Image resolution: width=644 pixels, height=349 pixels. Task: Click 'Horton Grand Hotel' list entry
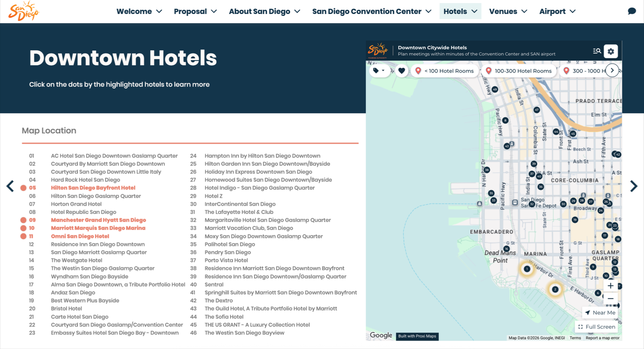tap(76, 204)
